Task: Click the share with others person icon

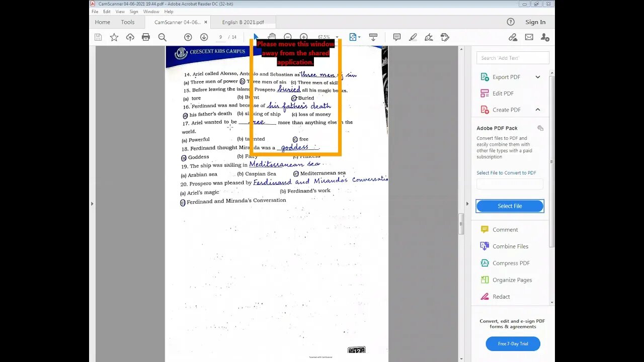Action: (x=545, y=37)
